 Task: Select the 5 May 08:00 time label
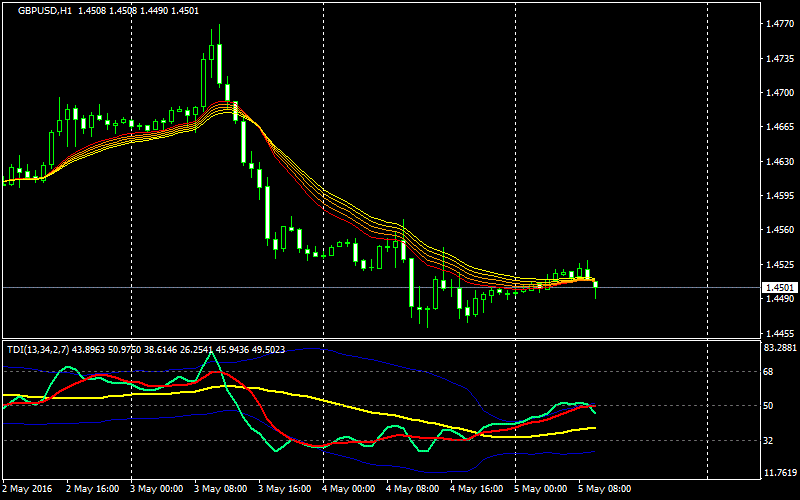tap(604, 489)
